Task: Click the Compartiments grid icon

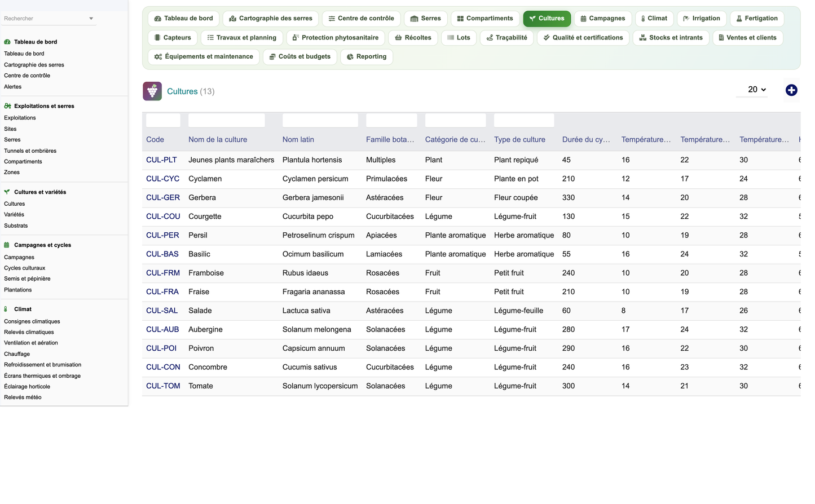Action: pyautogui.click(x=460, y=19)
